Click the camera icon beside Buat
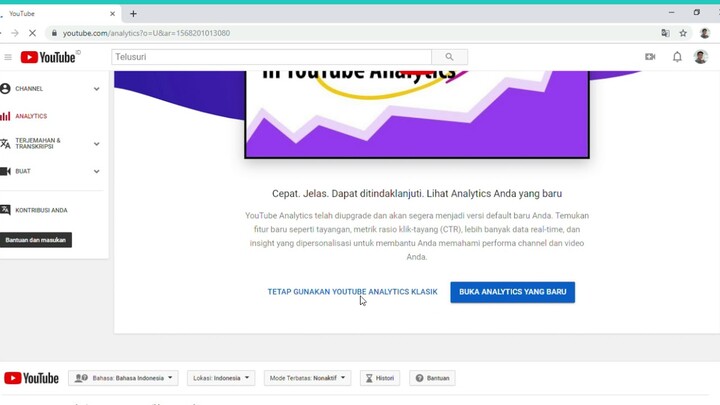 point(6,171)
